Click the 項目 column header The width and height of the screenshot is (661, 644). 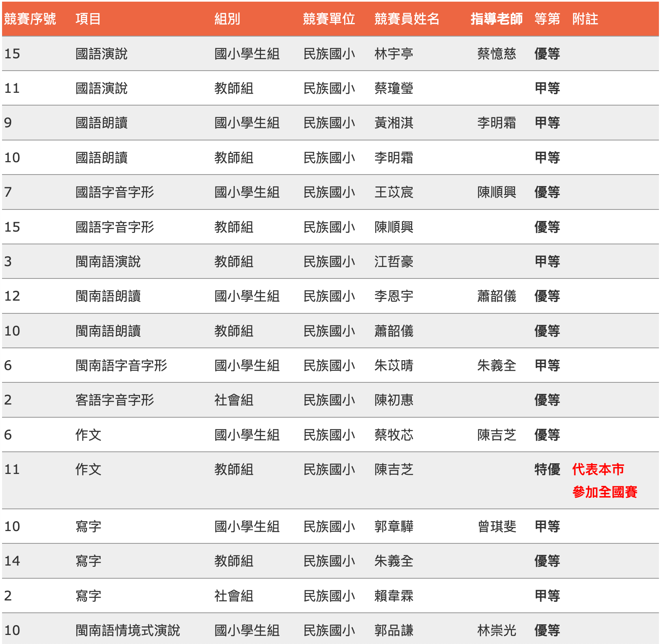(x=88, y=19)
